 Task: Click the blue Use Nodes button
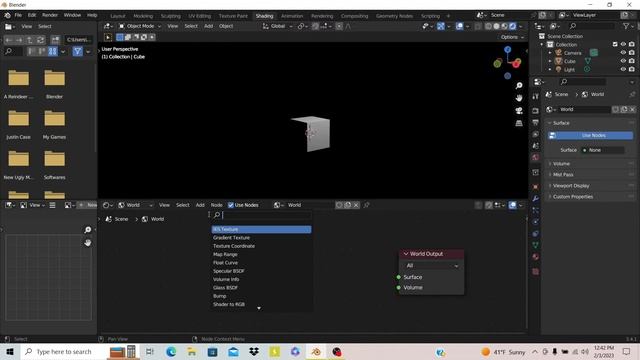(591, 135)
